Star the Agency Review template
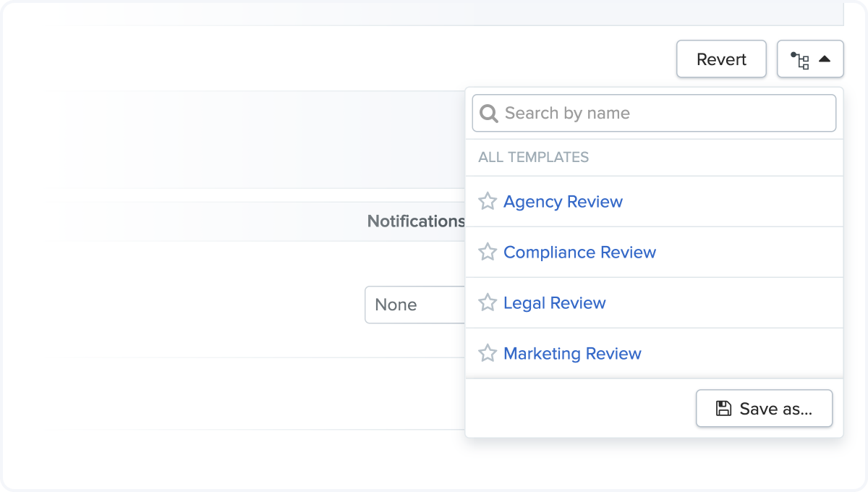 tap(488, 202)
